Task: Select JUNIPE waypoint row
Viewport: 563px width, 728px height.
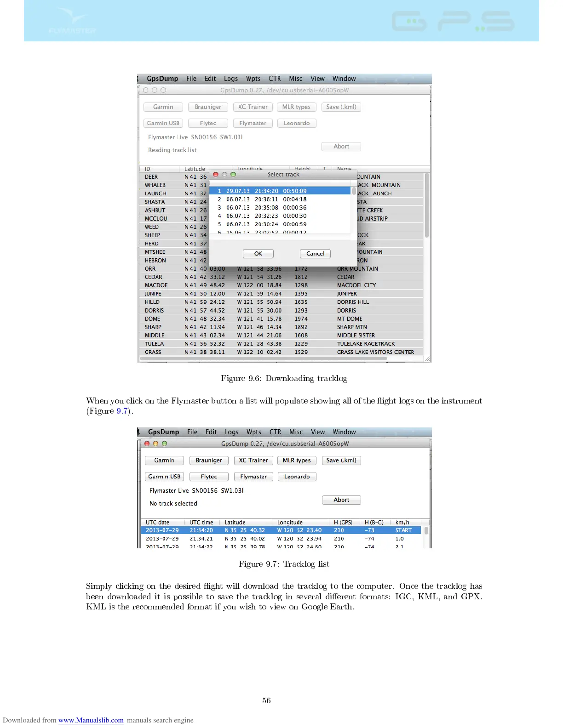Action: (281, 294)
